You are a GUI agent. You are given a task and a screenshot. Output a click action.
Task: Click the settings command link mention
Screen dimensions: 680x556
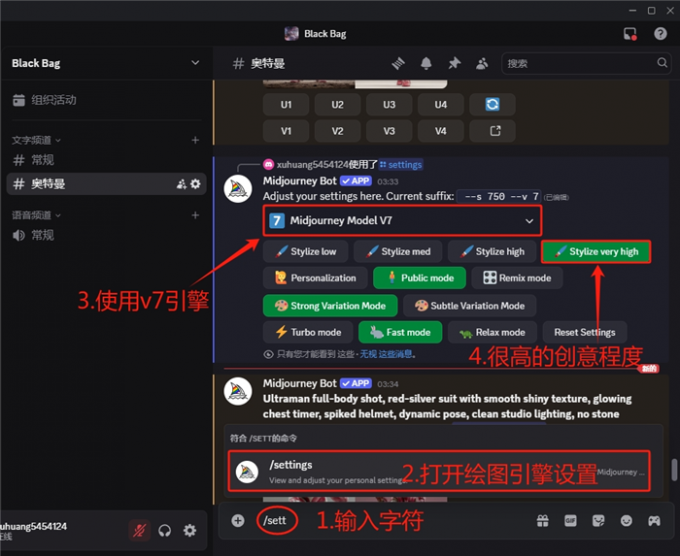pos(401,165)
